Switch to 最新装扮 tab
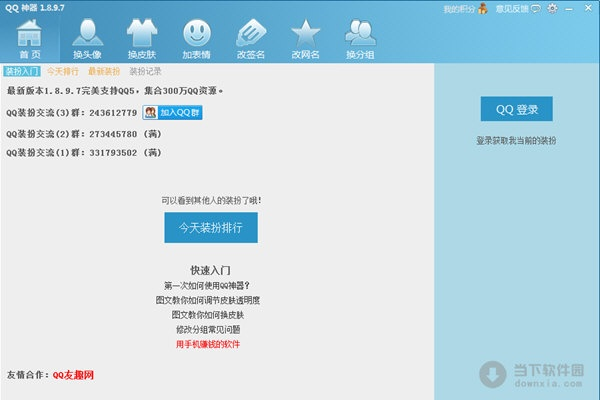600x400 pixels. 104,71
